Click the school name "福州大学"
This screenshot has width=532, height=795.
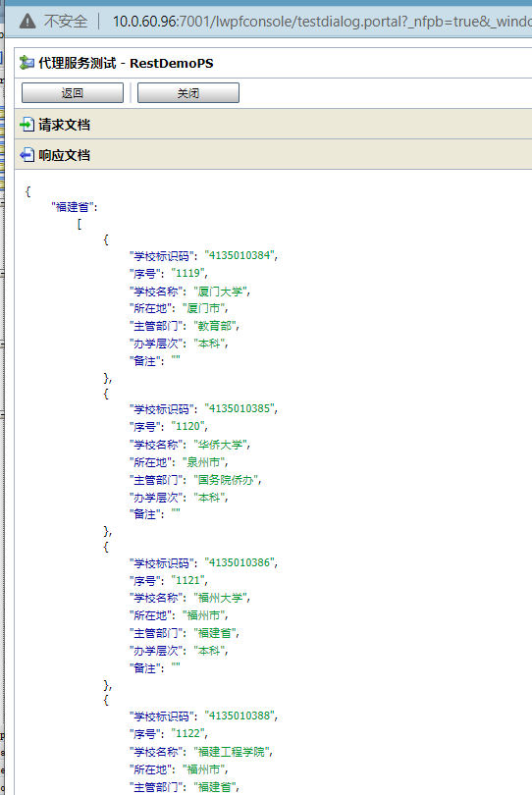(x=221, y=598)
